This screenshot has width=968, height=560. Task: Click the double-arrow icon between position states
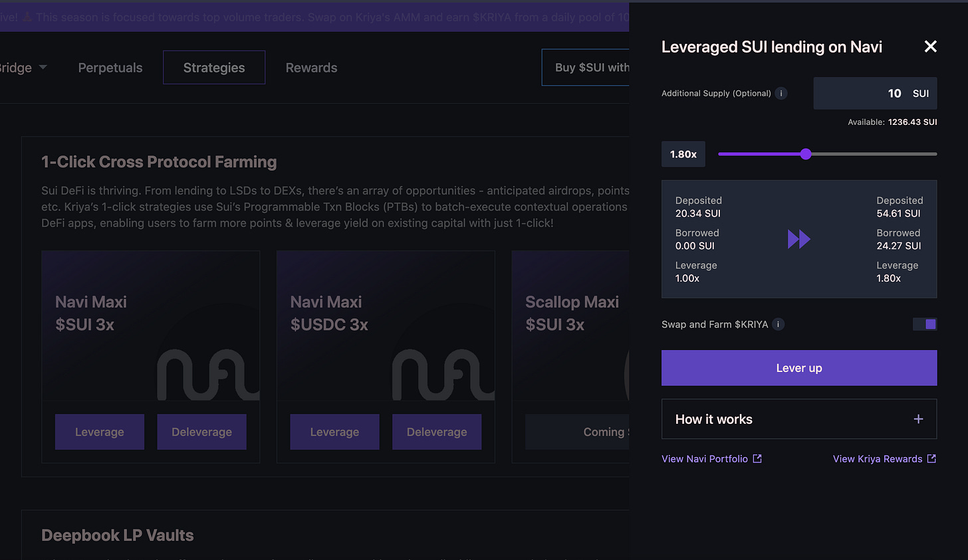click(x=798, y=239)
